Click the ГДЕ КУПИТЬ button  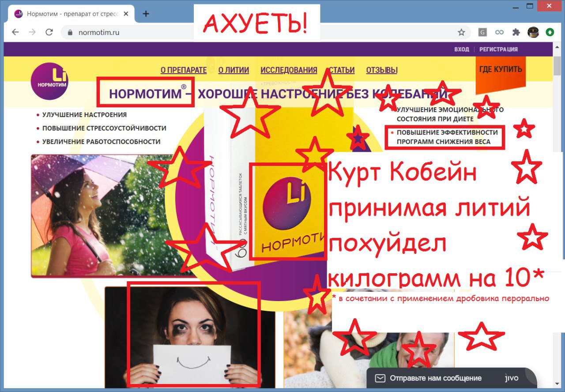pyautogui.click(x=501, y=71)
